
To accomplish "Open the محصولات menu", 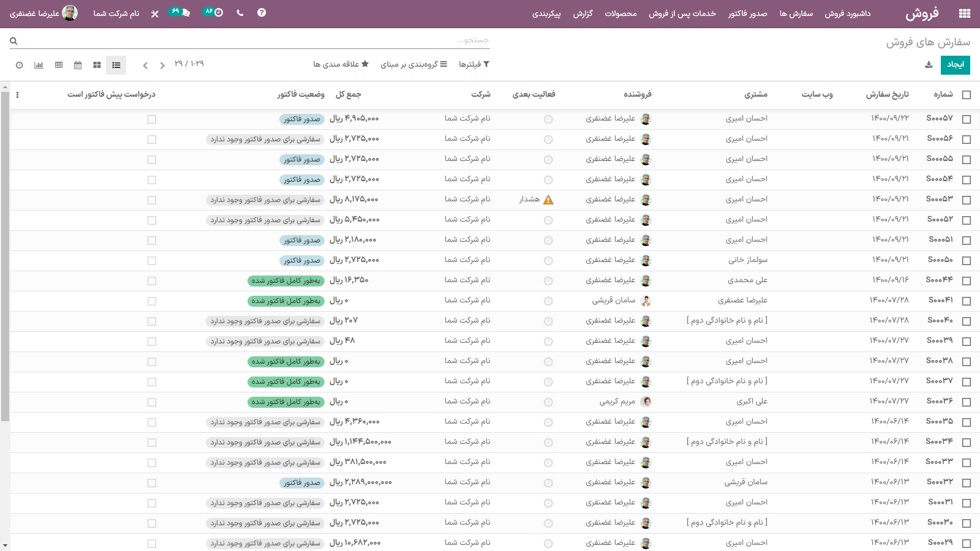I will (x=620, y=13).
